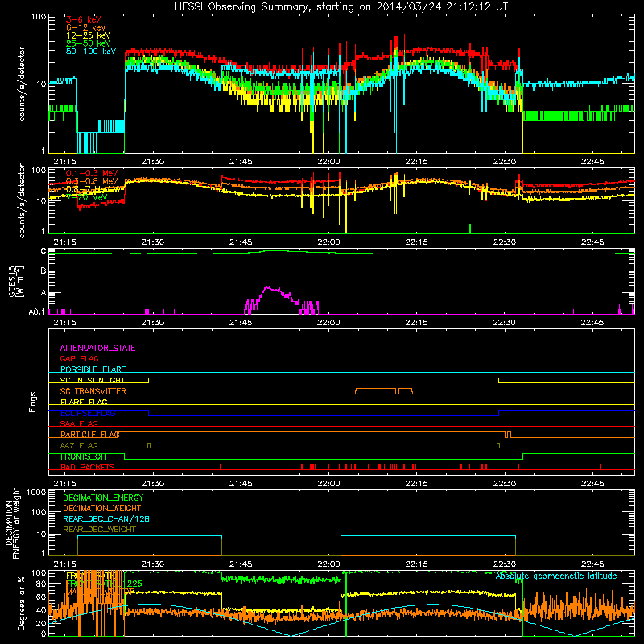Click the DECIMATION_ENERGY legend label
Screen dimensions: 644x644
103,497
